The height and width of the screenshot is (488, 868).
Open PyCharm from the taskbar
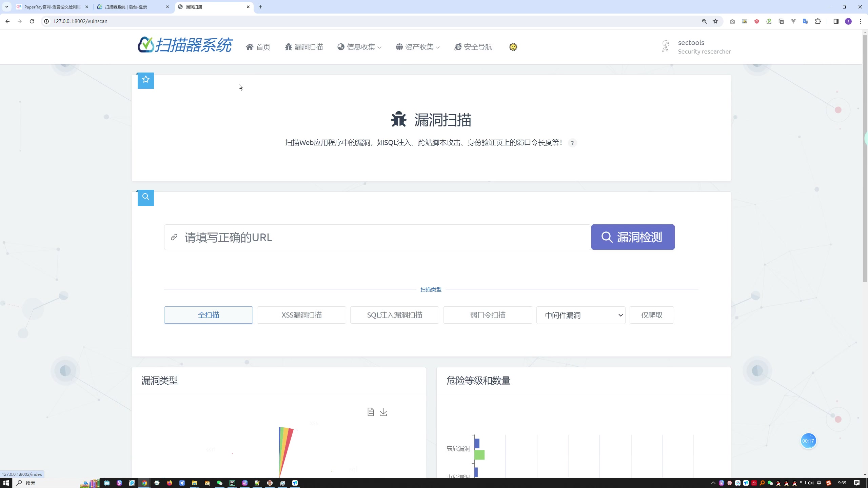pyautogui.click(x=232, y=483)
